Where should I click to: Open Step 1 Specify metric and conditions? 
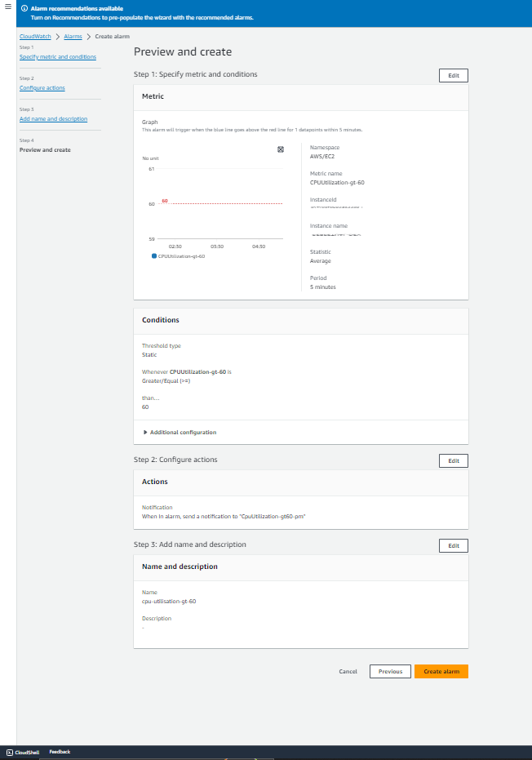pyautogui.click(x=58, y=56)
